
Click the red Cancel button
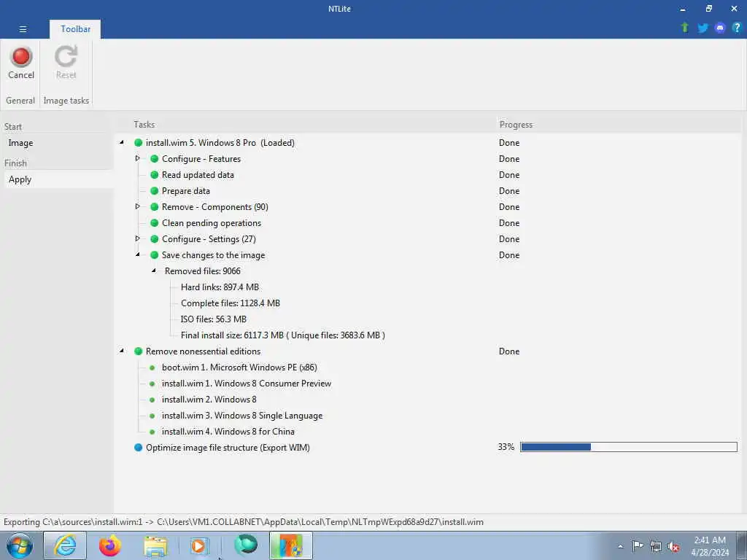pyautogui.click(x=21, y=63)
